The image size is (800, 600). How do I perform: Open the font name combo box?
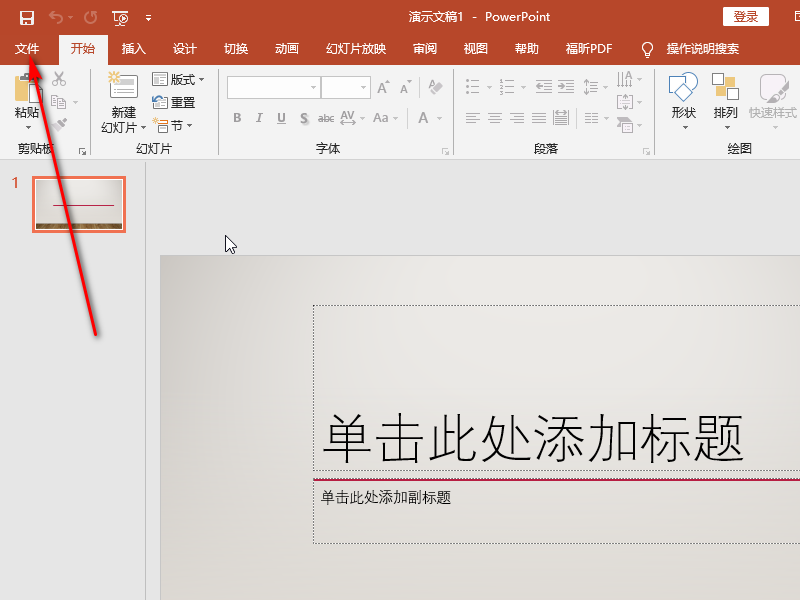point(274,87)
